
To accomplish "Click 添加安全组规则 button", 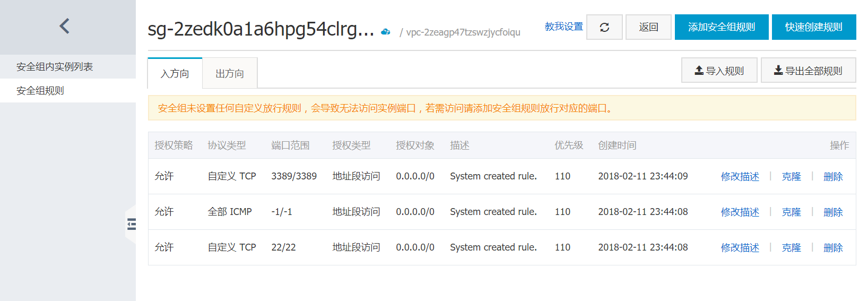I will point(722,27).
